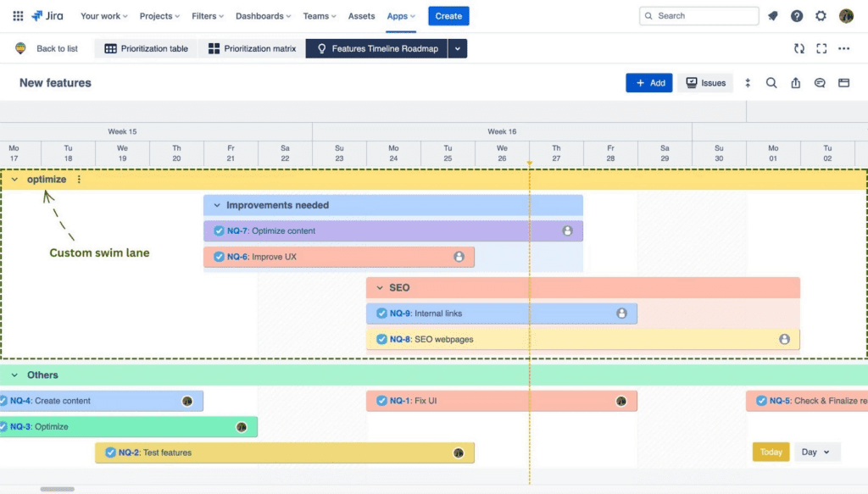
Task: Collapse the optimize swim lane
Action: pyautogui.click(x=15, y=180)
